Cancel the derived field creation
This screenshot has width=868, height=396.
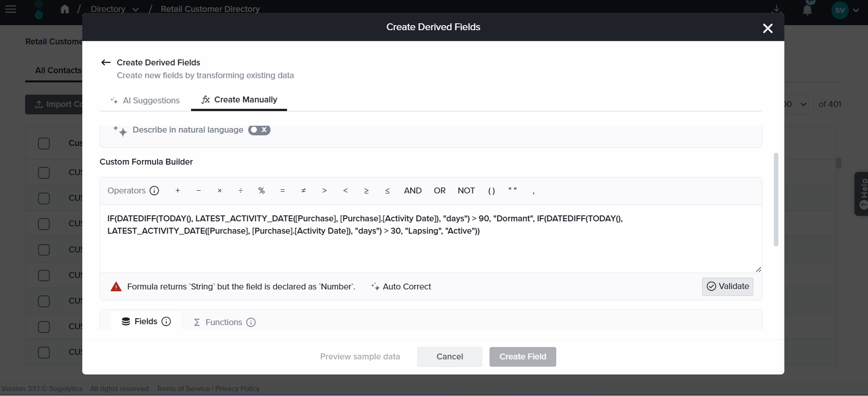pos(450,357)
